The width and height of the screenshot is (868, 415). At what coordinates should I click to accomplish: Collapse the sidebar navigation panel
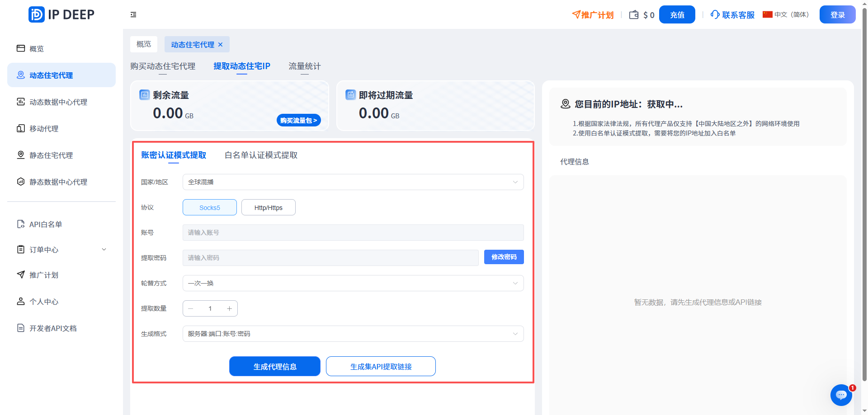(133, 14)
